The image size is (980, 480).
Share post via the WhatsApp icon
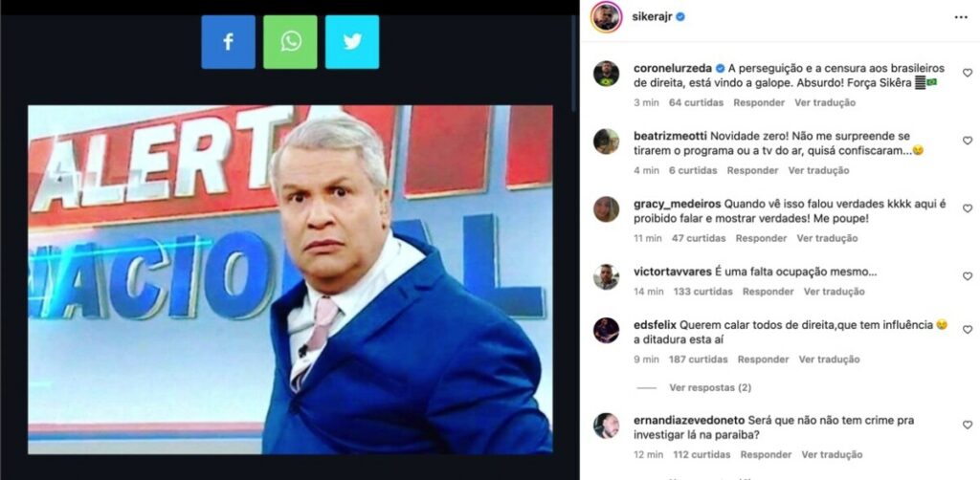(290, 42)
